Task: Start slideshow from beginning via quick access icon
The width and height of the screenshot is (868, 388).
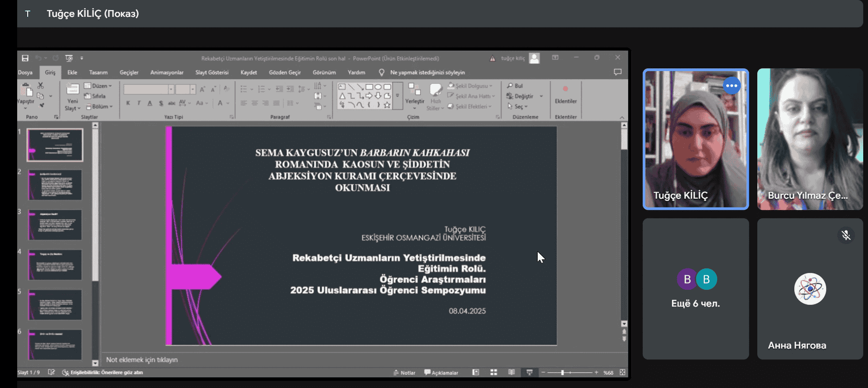Action: (x=69, y=58)
